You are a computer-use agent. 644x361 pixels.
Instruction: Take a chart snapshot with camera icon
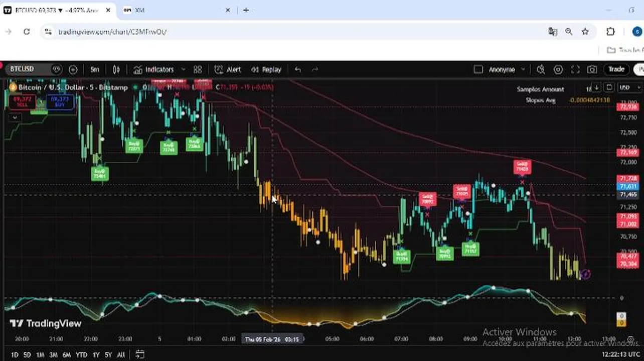pyautogui.click(x=592, y=69)
